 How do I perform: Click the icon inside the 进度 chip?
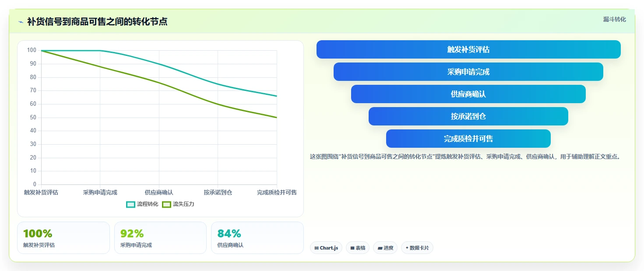coord(380,248)
